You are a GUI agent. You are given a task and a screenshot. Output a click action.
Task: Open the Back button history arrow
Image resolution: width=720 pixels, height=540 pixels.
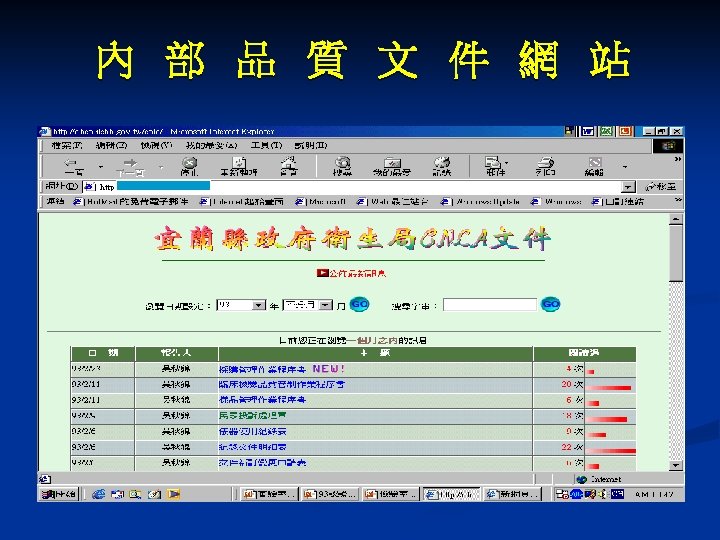point(101,167)
